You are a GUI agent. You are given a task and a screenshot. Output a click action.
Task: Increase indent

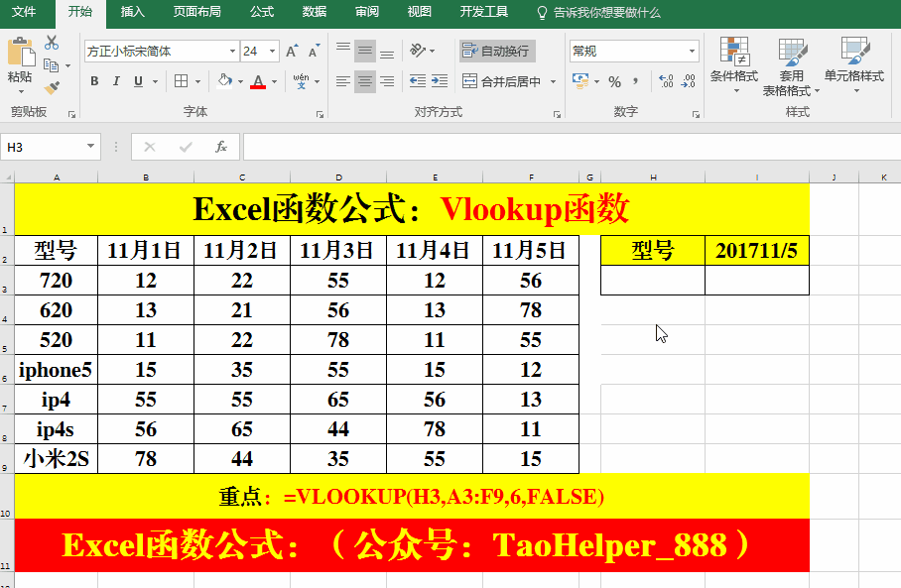[440, 81]
